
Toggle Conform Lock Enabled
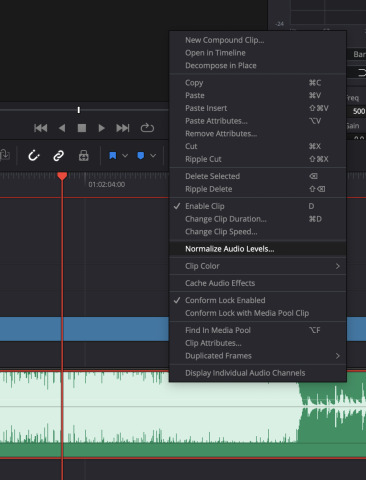(258, 300)
